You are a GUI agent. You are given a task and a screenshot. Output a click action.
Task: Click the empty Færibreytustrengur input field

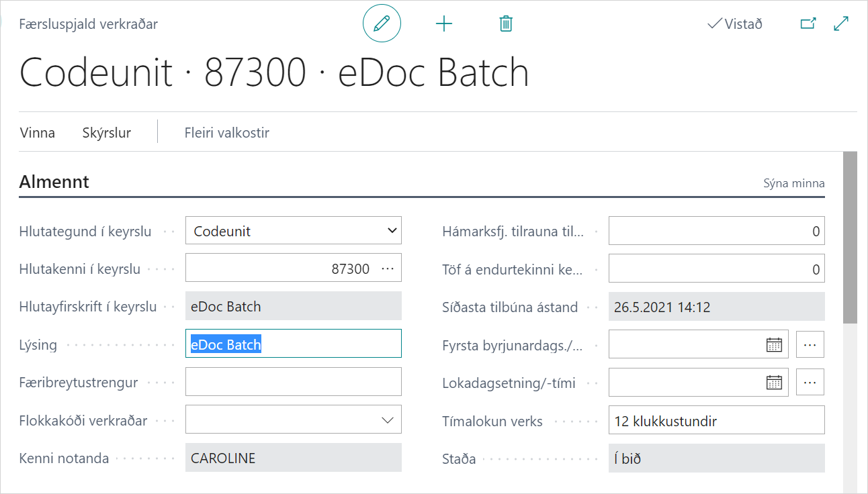(294, 381)
